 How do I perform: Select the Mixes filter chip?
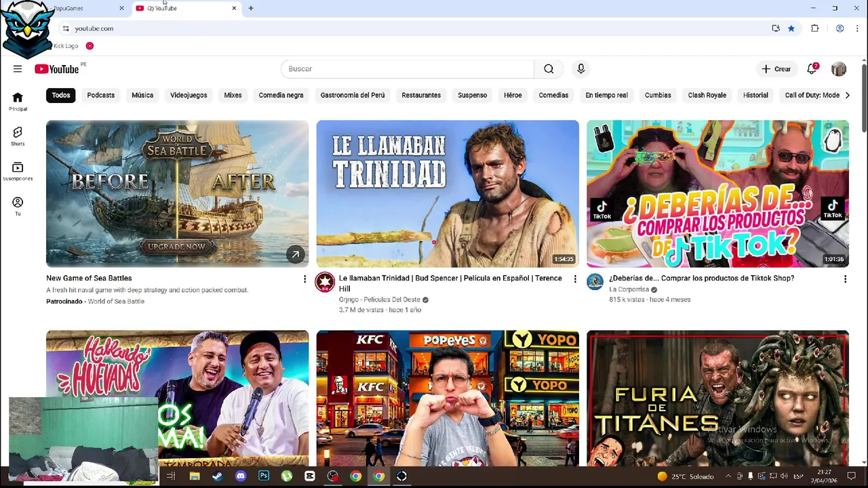coord(233,96)
